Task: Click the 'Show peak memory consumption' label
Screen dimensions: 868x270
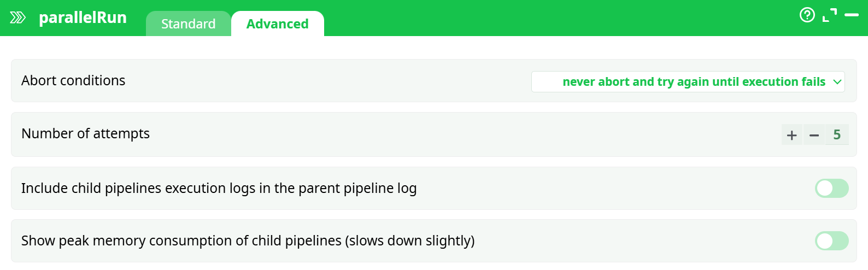Action: point(248,240)
